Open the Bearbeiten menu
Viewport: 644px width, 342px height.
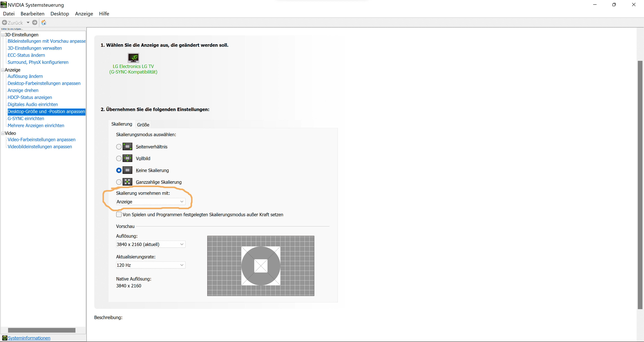point(33,14)
